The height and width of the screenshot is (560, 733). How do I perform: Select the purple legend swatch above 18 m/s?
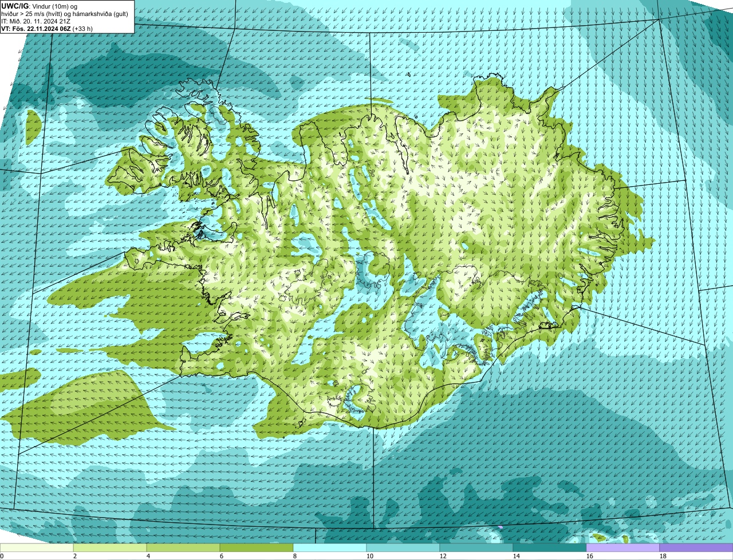click(696, 547)
